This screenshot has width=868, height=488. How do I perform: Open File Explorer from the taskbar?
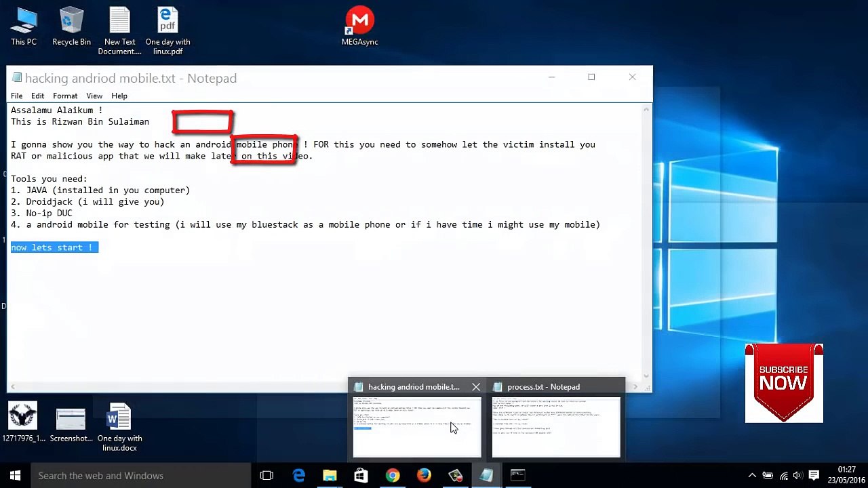pyautogui.click(x=330, y=476)
